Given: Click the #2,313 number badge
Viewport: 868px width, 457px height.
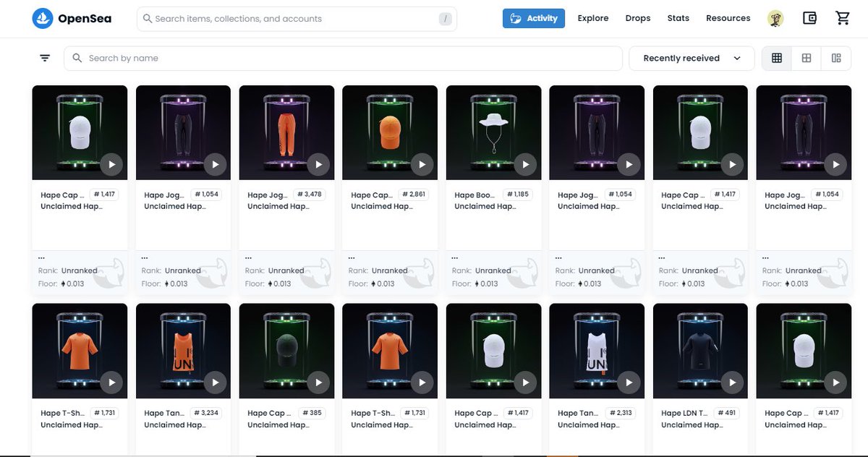Looking at the screenshot, I should [x=621, y=413].
